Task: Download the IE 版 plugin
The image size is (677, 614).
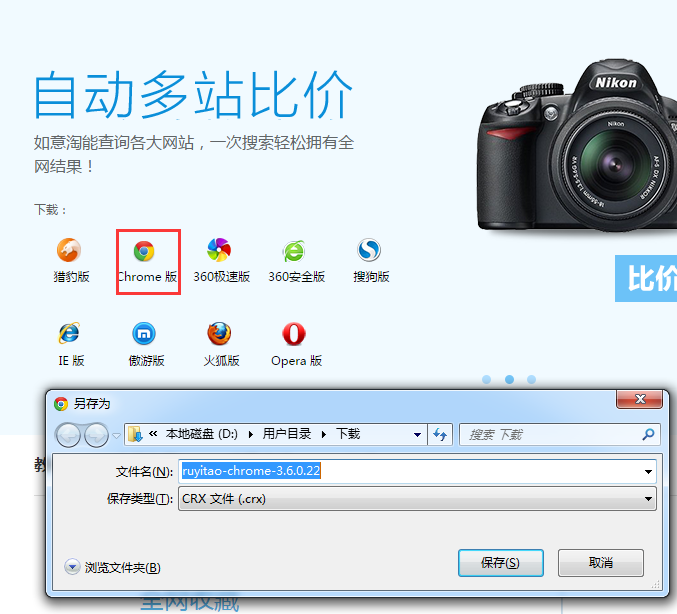Action: pyautogui.click(x=70, y=334)
